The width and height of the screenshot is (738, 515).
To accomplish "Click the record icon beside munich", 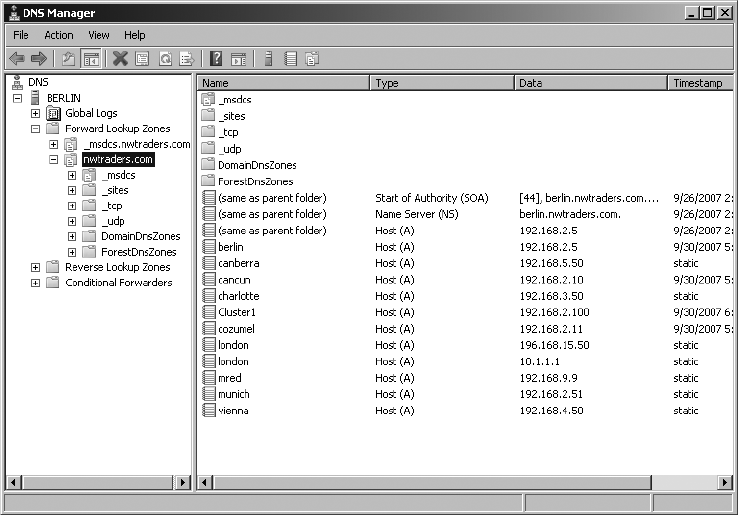I will click(x=209, y=394).
